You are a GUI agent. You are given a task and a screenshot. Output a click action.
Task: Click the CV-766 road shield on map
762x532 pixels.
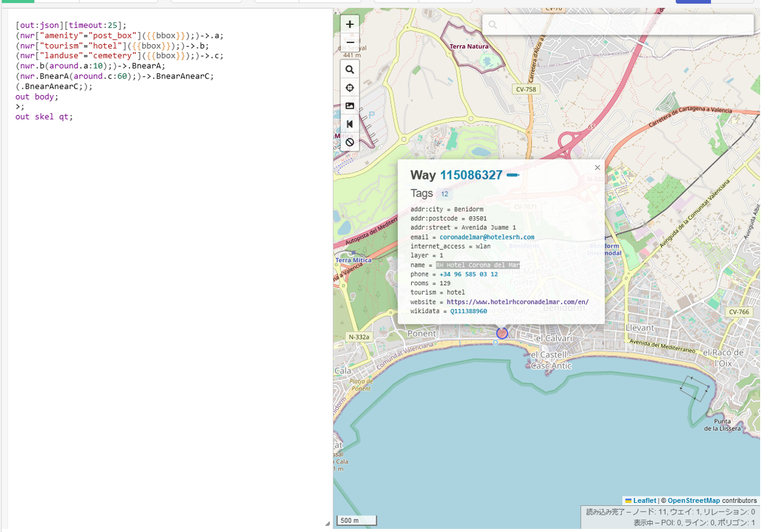(738, 312)
